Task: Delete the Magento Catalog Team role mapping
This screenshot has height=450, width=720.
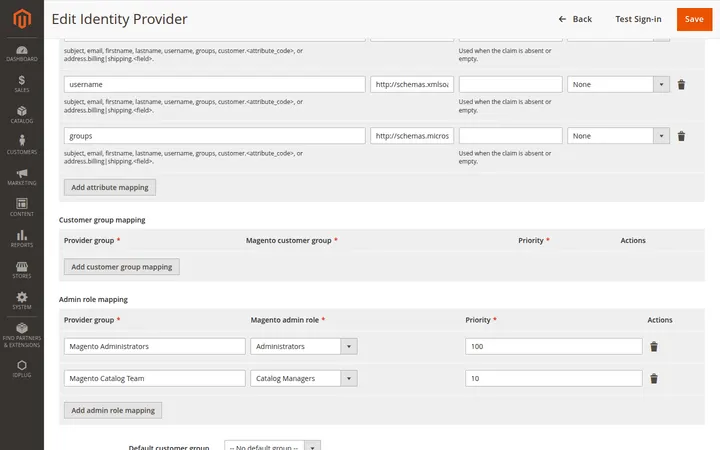Action: point(654,378)
